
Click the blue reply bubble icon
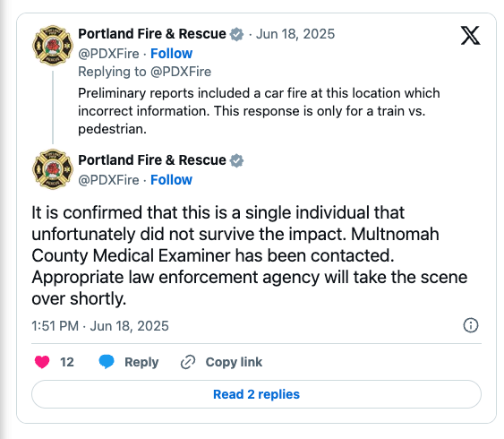point(107,362)
